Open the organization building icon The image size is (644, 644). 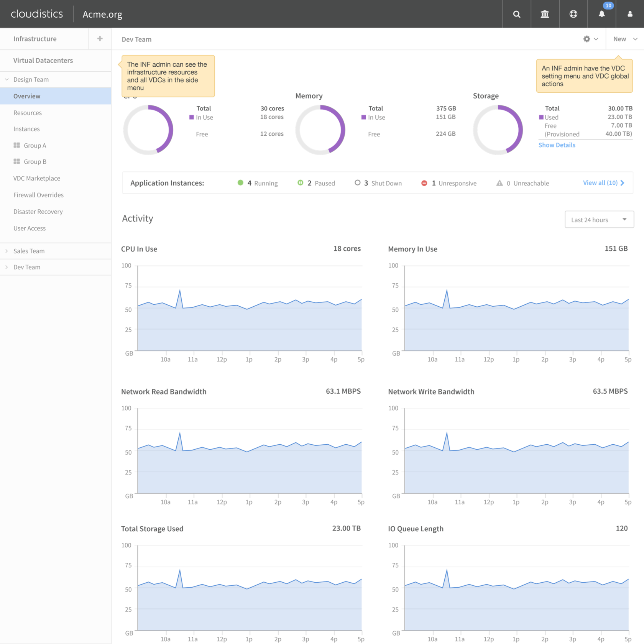(545, 14)
